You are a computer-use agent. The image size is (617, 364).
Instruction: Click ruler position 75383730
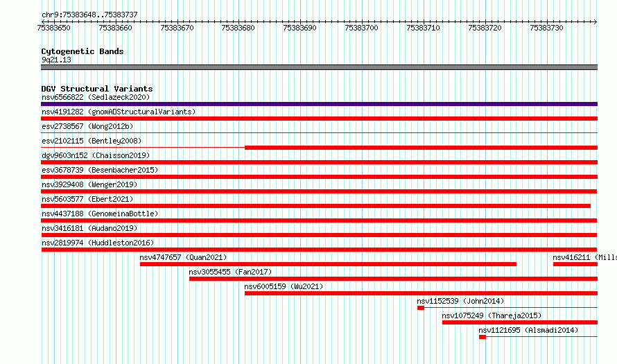[x=546, y=28]
